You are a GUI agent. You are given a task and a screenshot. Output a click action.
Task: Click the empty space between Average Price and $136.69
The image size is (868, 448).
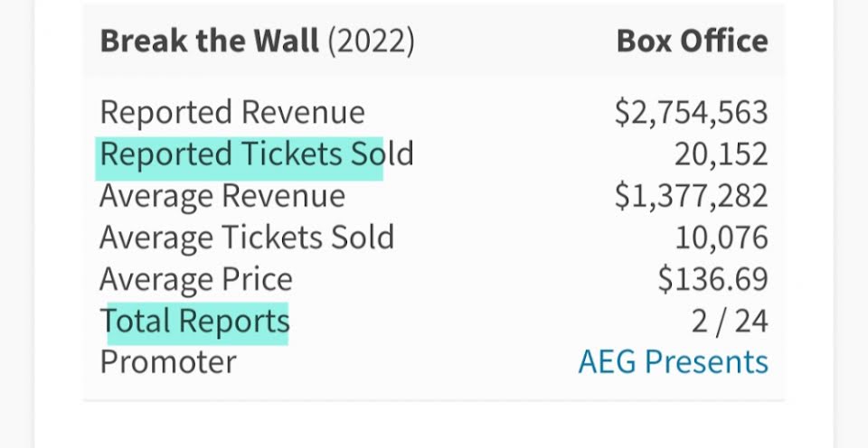[470, 279]
